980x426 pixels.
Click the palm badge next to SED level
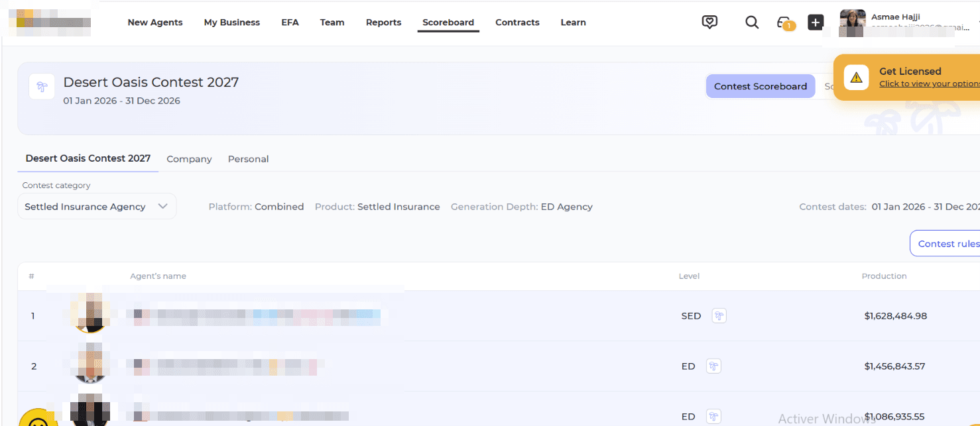[719, 316]
